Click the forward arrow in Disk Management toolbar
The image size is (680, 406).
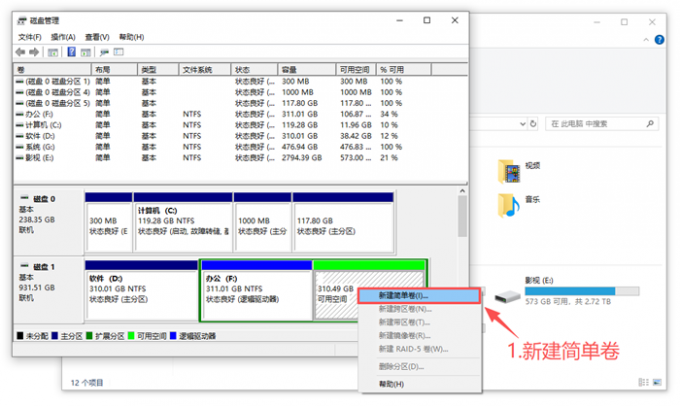(x=34, y=52)
